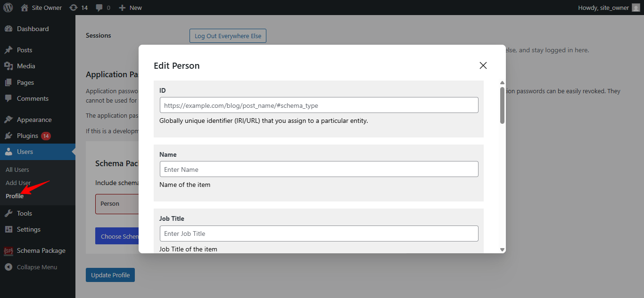Click the Log Out Everywhere Else button
The height and width of the screenshot is (298, 644).
(228, 35)
